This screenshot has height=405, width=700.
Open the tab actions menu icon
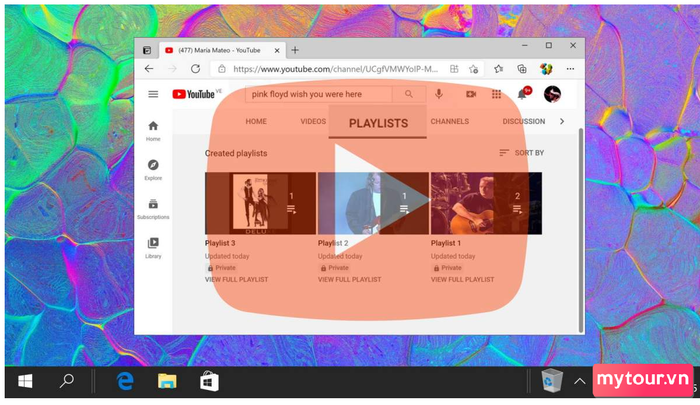click(x=147, y=50)
